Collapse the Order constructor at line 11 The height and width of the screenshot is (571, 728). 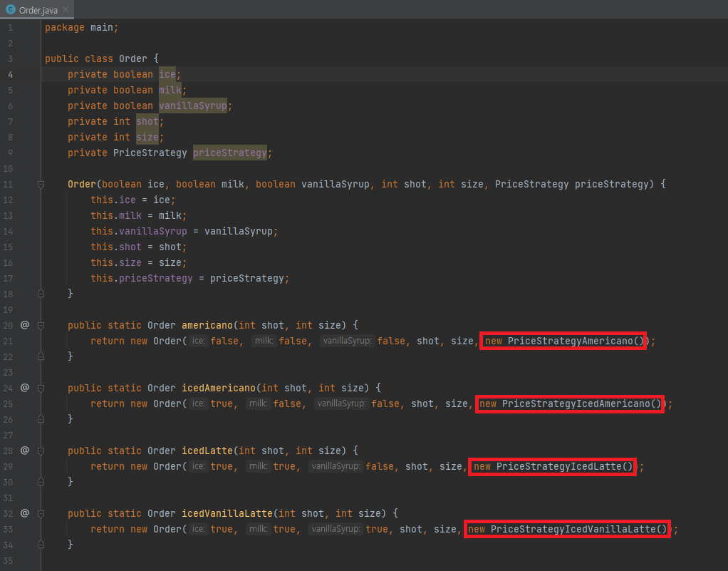point(41,185)
